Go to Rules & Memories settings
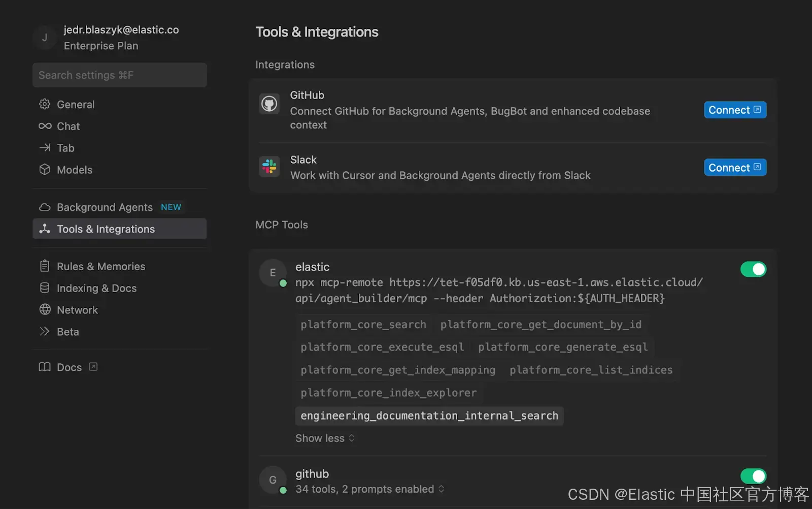812x509 pixels. [100, 266]
